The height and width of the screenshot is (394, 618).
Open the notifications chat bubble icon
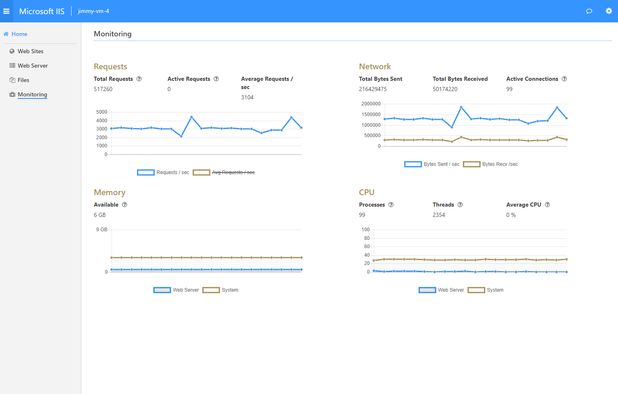pyautogui.click(x=589, y=11)
